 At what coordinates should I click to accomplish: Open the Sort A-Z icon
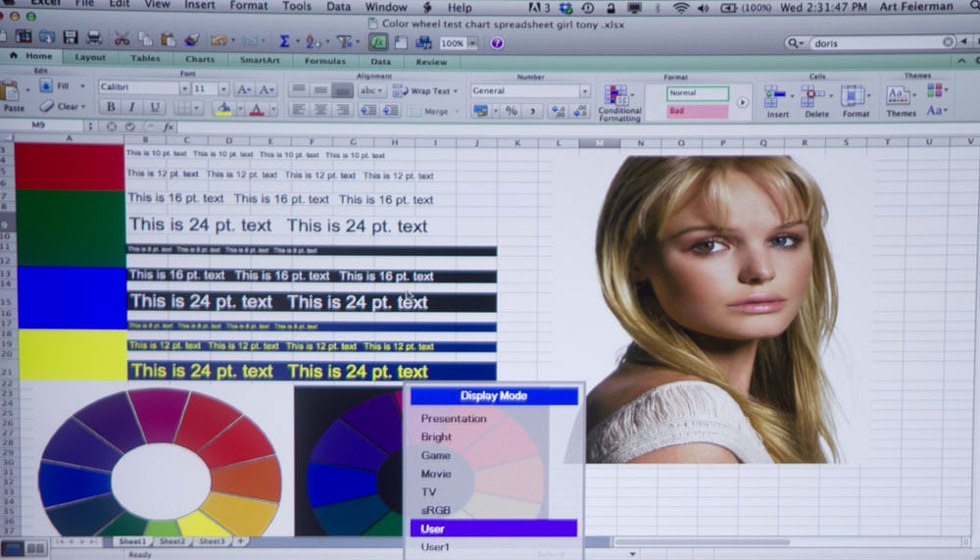click(312, 42)
